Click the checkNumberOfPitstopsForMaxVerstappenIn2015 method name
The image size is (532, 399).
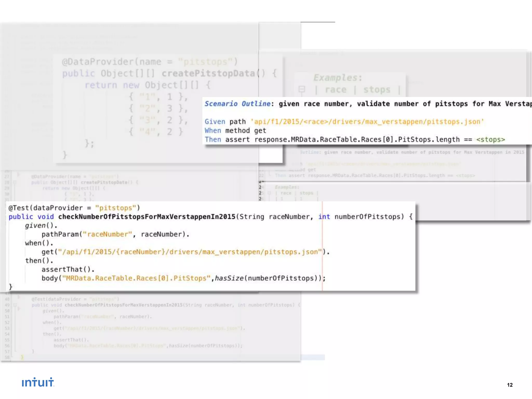pos(147,217)
